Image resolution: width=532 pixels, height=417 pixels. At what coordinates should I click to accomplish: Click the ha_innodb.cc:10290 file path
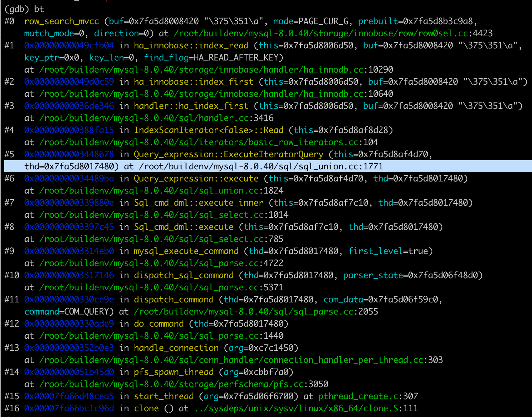201,70
